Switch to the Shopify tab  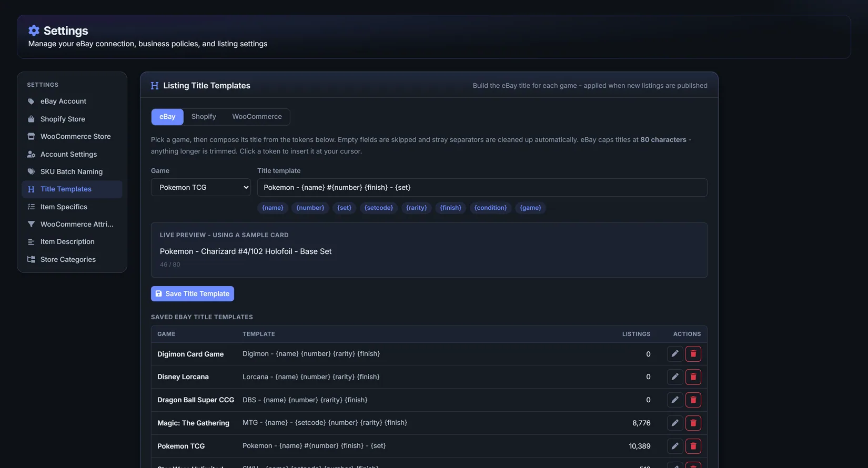click(x=204, y=117)
